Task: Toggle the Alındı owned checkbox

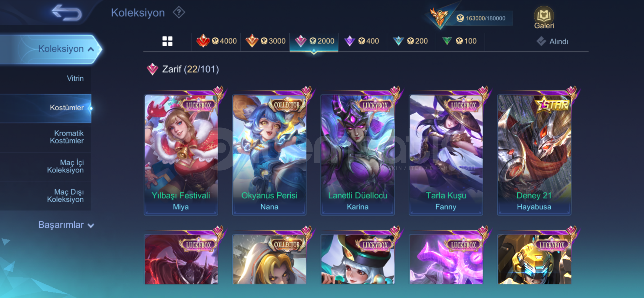Action: (x=552, y=41)
